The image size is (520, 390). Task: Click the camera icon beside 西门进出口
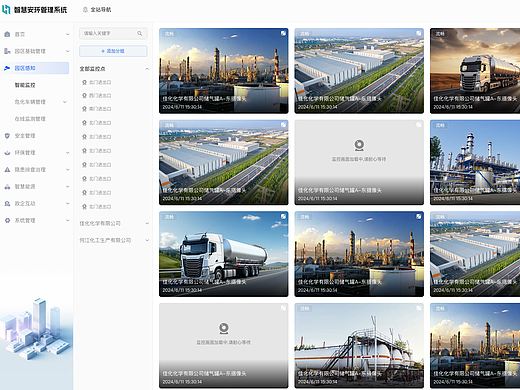tap(84, 95)
